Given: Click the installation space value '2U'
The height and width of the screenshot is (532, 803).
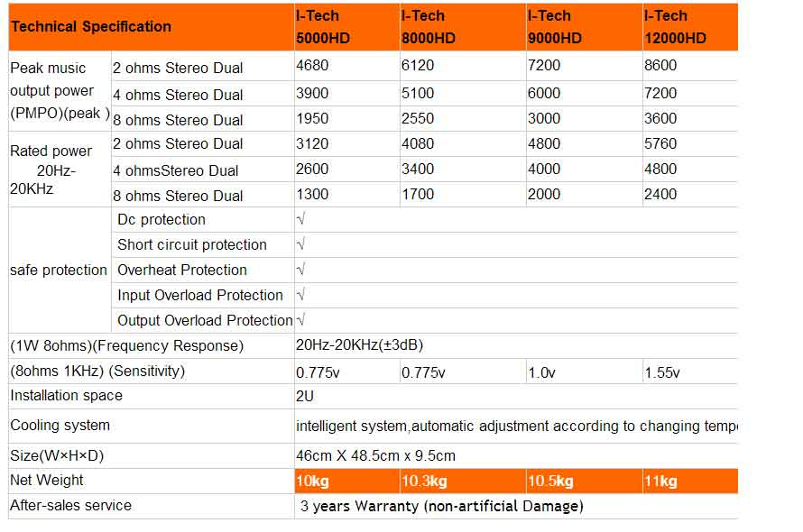Looking at the screenshot, I should (x=305, y=397).
